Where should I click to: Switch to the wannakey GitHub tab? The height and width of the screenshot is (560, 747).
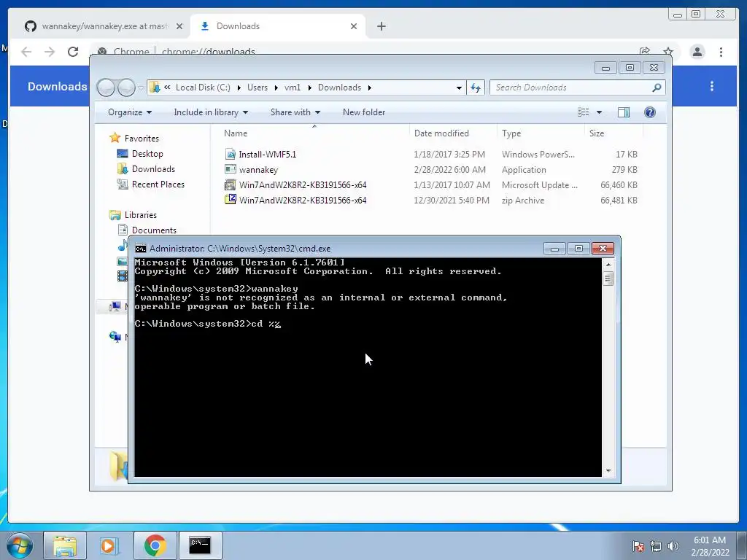104,26
